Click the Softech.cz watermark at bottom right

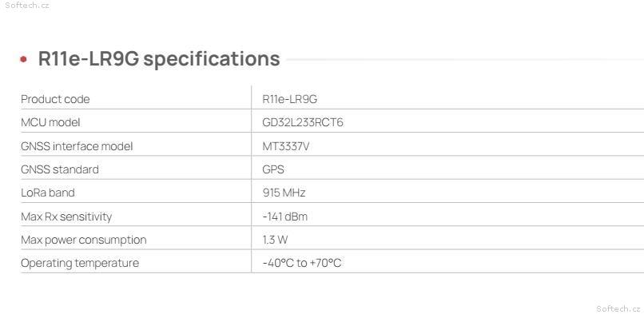618,308
